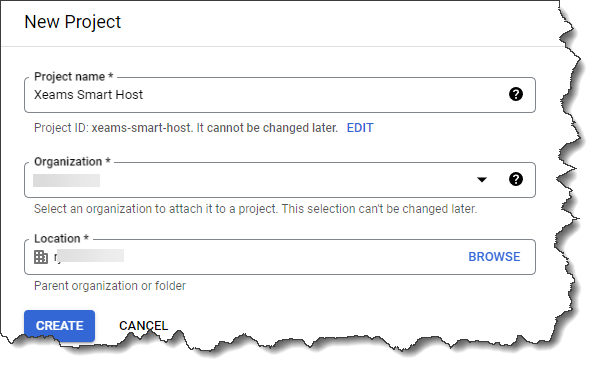Click the New Project heading
Screen dimensions: 601x374
(72, 22)
